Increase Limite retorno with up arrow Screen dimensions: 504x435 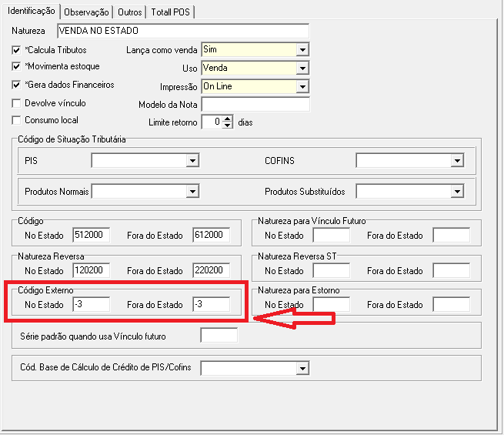click(x=228, y=119)
